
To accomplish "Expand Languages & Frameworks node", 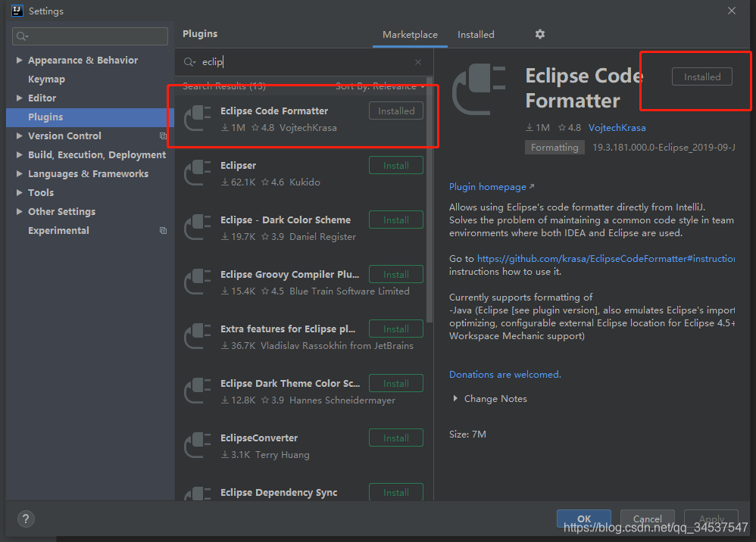I will click(19, 173).
